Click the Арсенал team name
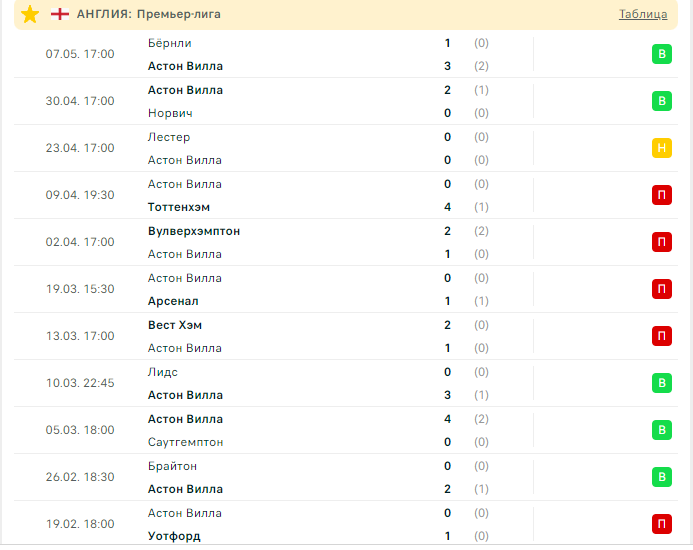 173,301
